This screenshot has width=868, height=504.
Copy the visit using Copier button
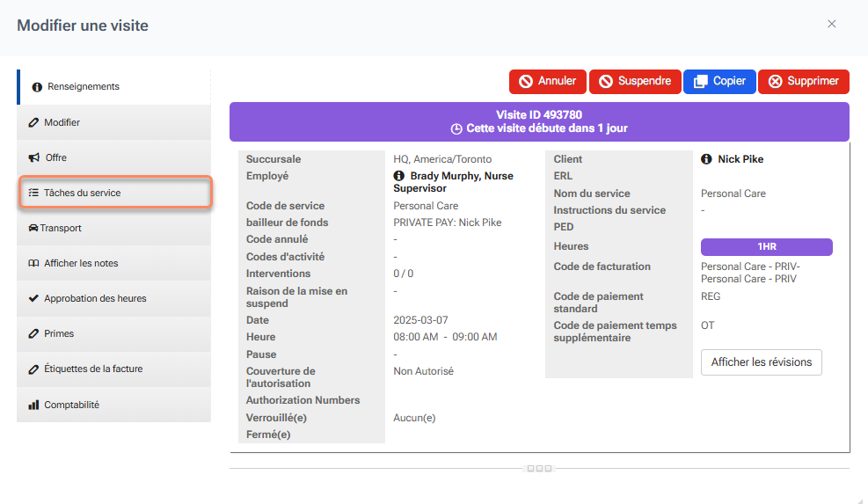click(719, 81)
